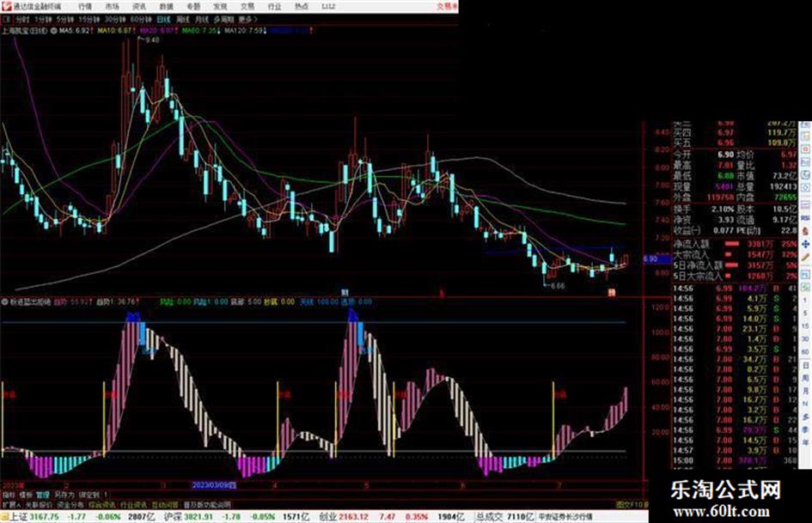Switch chart to 60分钟 period
This screenshot has height=523, width=812.
[141, 20]
